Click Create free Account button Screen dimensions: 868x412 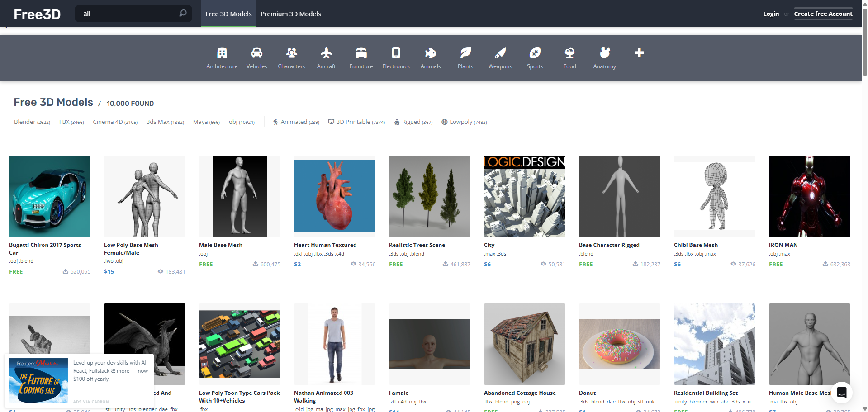pos(823,14)
